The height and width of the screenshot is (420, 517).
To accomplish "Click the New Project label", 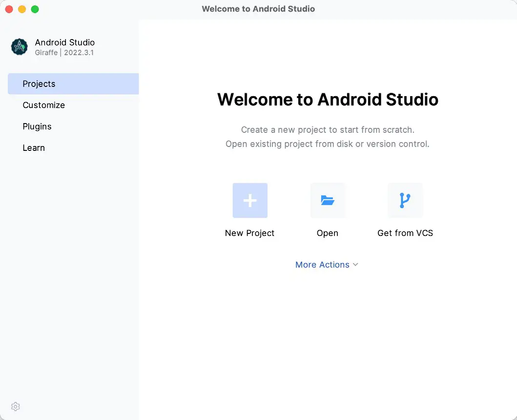I will [x=249, y=233].
